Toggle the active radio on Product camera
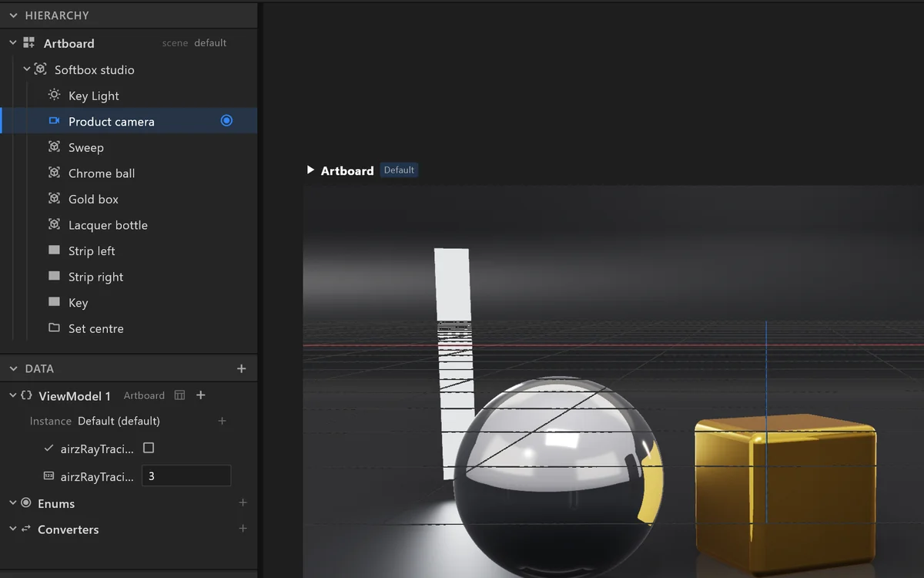This screenshot has height=578, width=924. click(226, 120)
